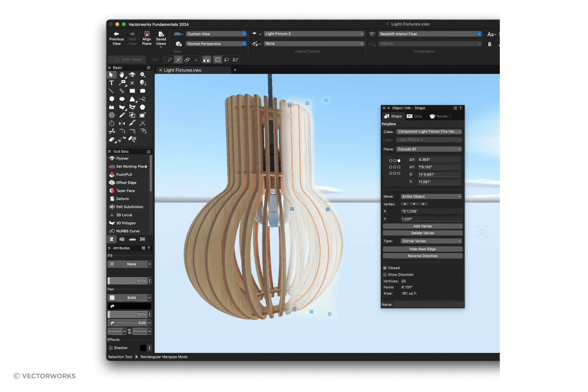588x392 pixels.
Task: Select the Eyedropper tool
Action: point(122,115)
